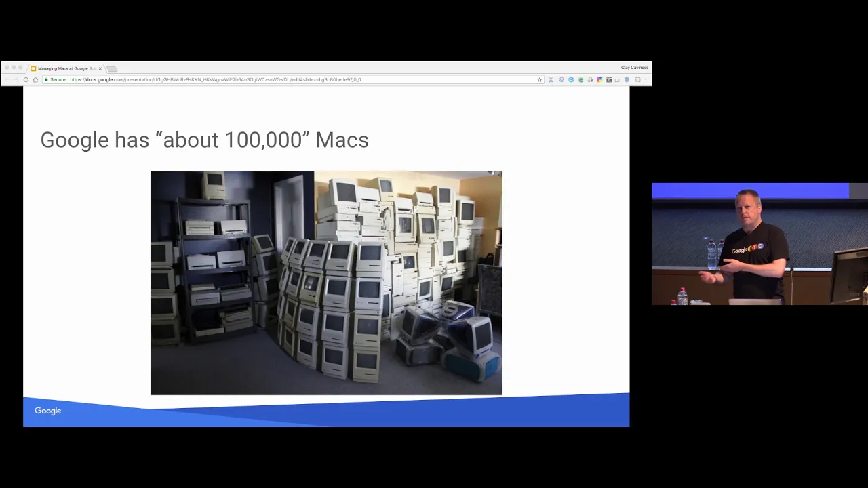Select the stacked old Macs photo
The image size is (868, 488).
(x=326, y=283)
